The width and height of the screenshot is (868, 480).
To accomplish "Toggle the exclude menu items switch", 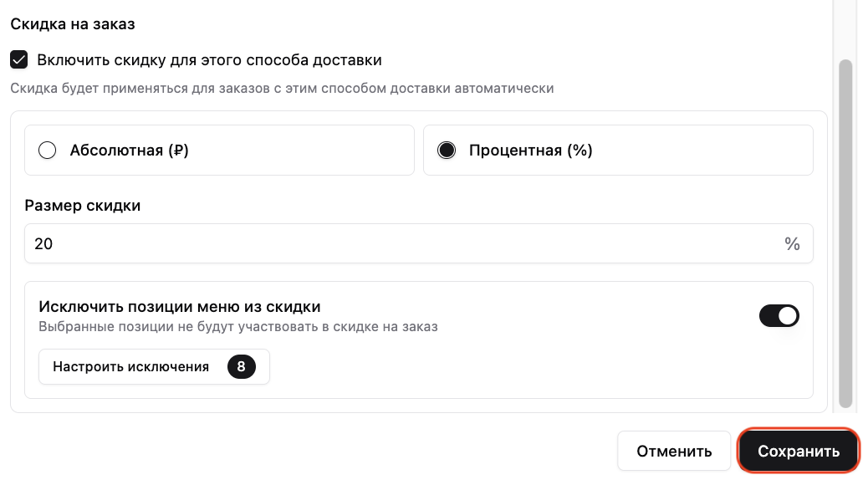I will click(779, 315).
